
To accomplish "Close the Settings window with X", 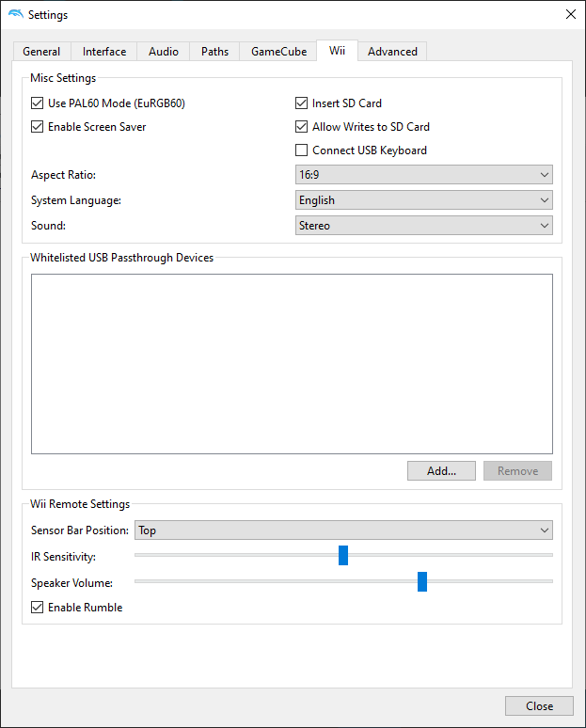I will [571, 14].
